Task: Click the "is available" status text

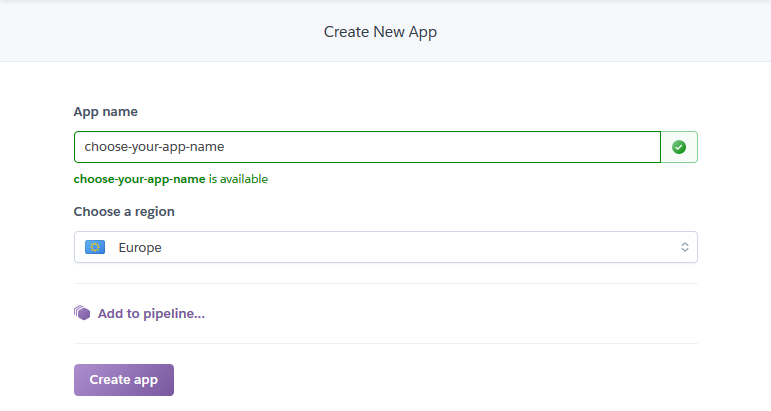Action: coord(238,179)
